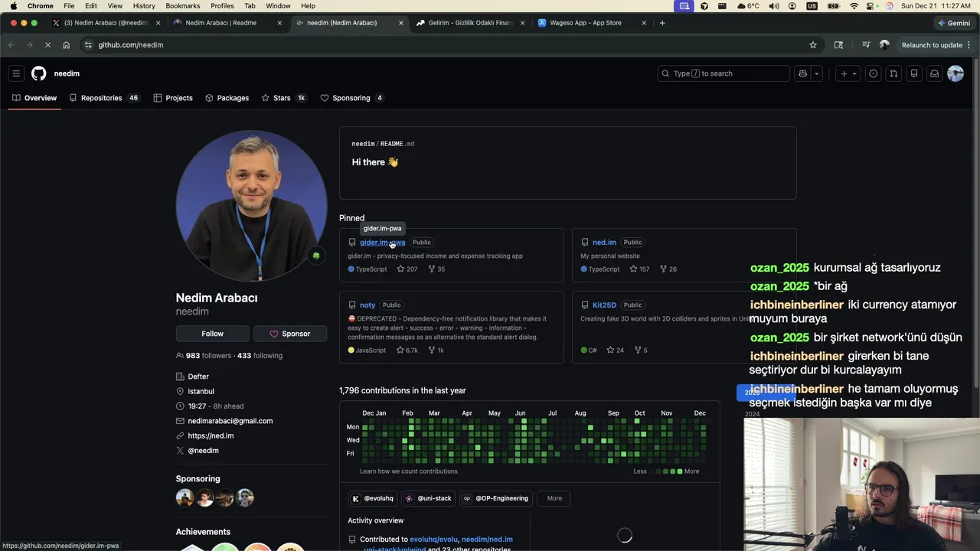Viewport: 980px width, 551px height.
Task: Click the Follow button
Action: tap(212, 334)
